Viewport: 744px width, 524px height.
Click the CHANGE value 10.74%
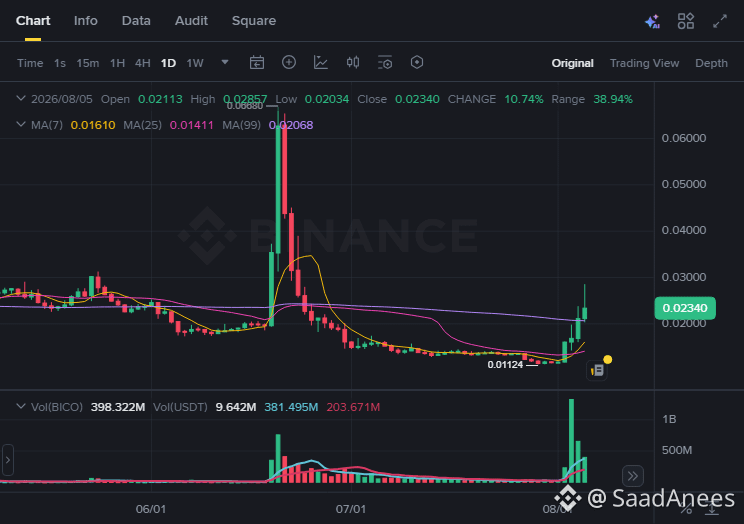point(524,99)
